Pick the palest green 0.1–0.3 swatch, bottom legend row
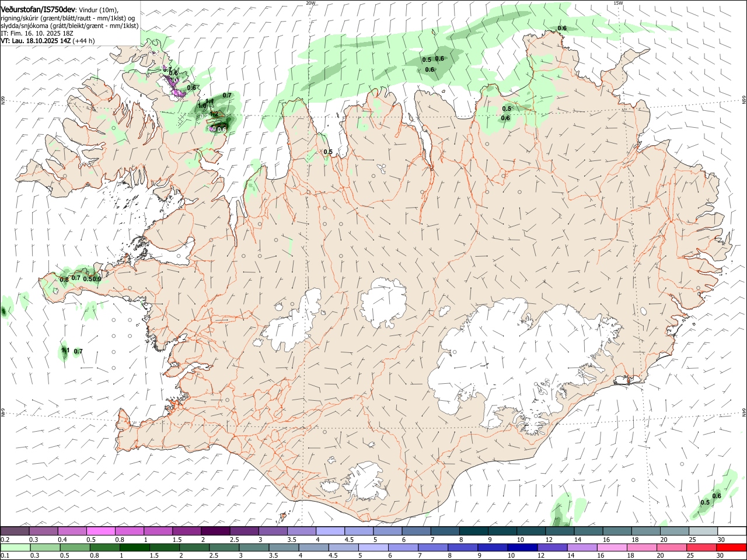Viewport: 747px width, 560px height. pos(16,547)
